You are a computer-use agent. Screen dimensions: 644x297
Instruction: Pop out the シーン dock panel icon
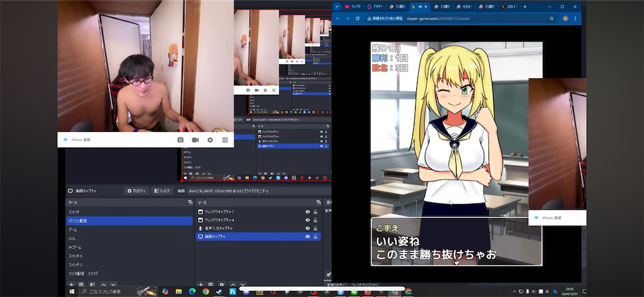tap(190, 203)
